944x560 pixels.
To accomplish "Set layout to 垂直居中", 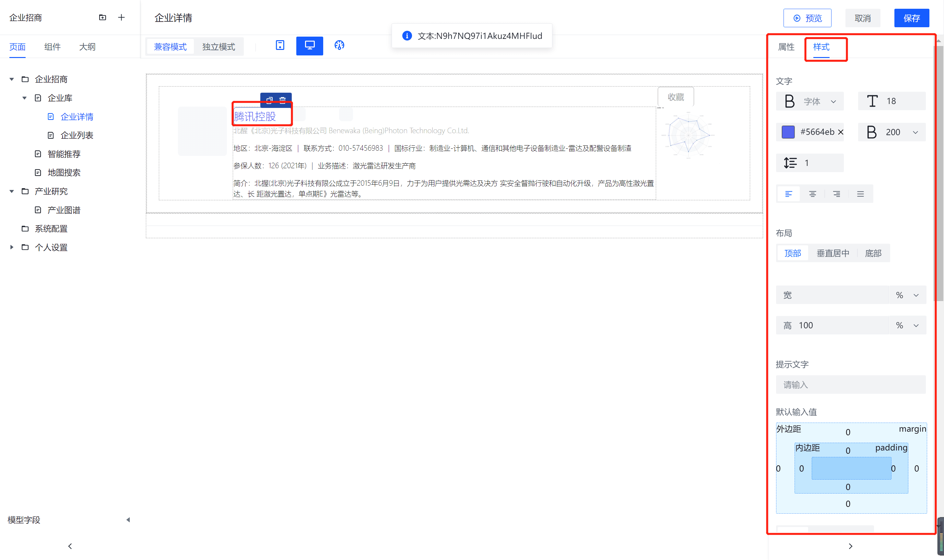I will 833,253.
